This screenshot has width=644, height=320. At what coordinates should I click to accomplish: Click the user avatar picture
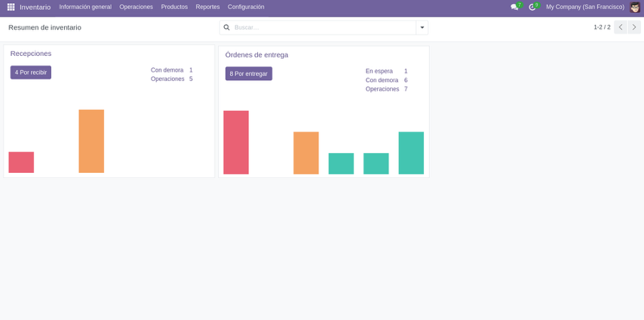pyautogui.click(x=634, y=7)
